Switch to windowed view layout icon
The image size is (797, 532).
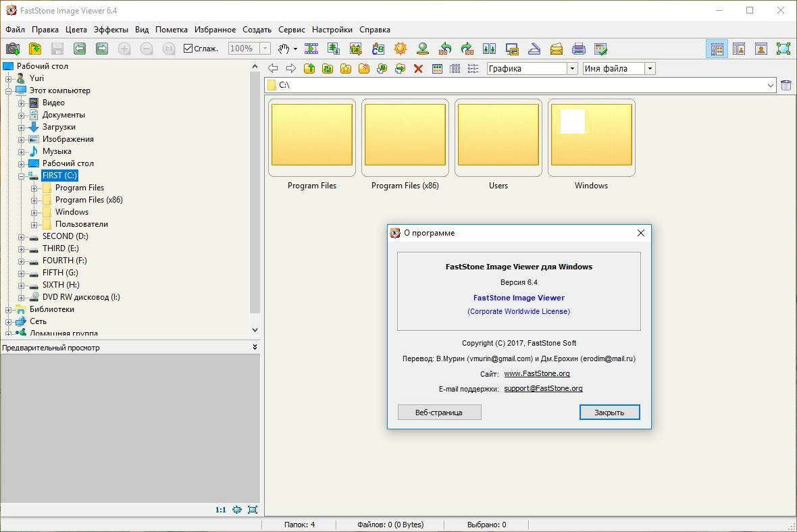tap(738, 49)
